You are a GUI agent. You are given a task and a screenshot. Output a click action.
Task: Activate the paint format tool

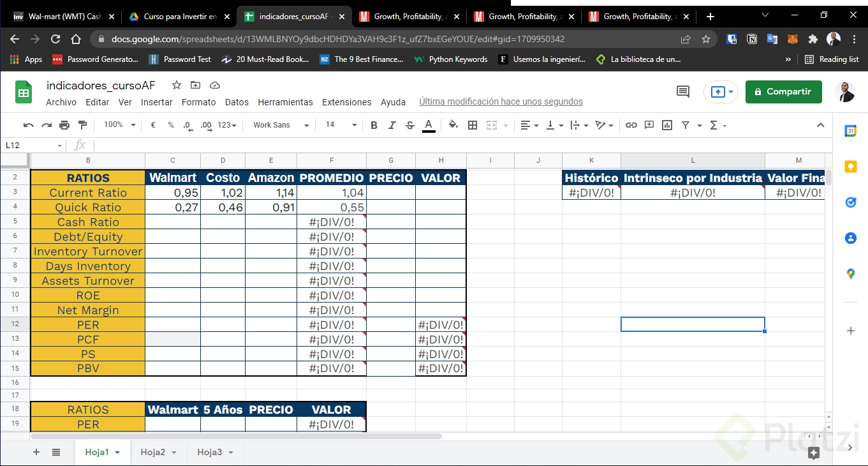[x=82, y=125]
